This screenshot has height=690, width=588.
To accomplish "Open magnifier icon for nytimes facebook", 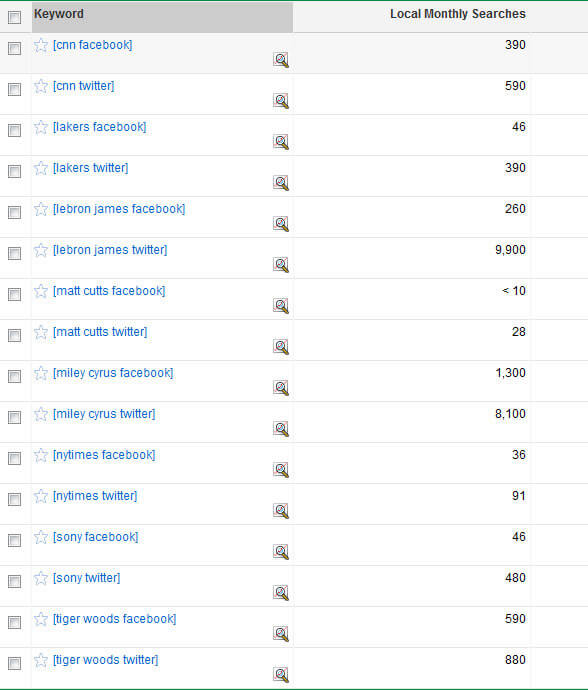I will (281, 470).
